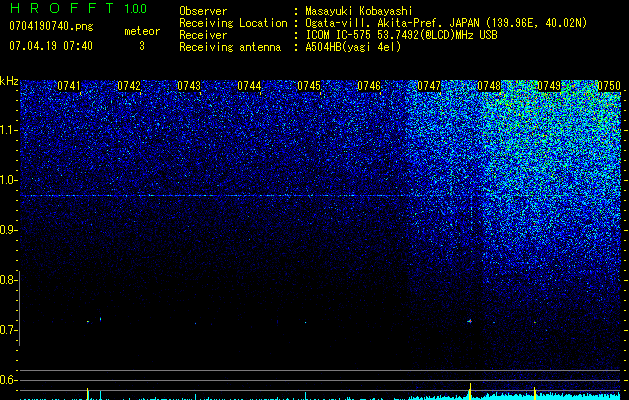The image size is (629, 400).
Task: Click the meteor count label
Action: (142, 31)
